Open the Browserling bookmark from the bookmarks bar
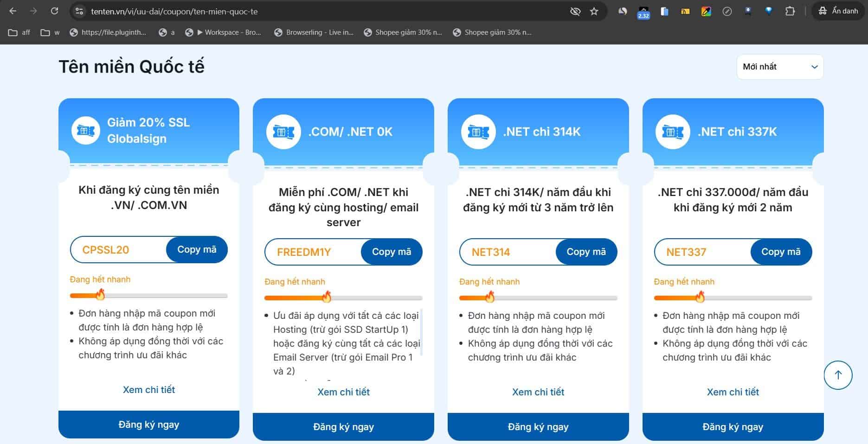The width and height of the screenshot is (868, 444). coord(315,32)
